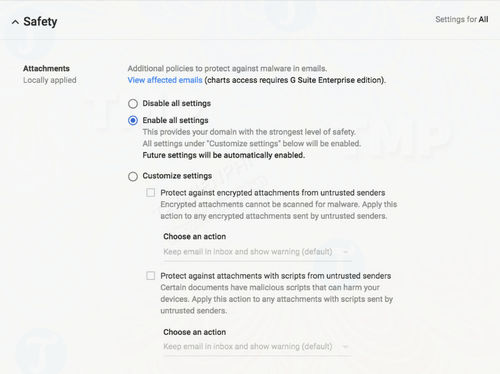Click the Attachments setting label

pyautogui.click(x=46, y=68)
